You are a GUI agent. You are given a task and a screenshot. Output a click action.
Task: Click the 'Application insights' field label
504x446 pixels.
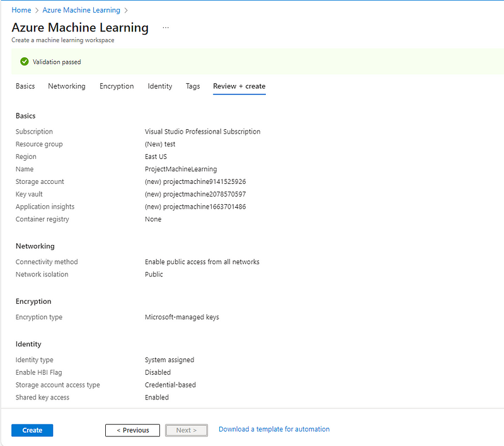click(x=45, y=207)
